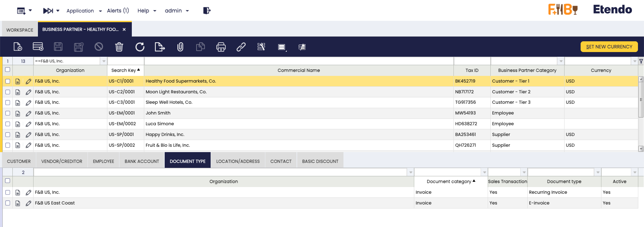The width and height of the screenshot is (644, 227).
Task: Edit Moon Light Restaurants row with pencil icon
Action: pos(29,92)
